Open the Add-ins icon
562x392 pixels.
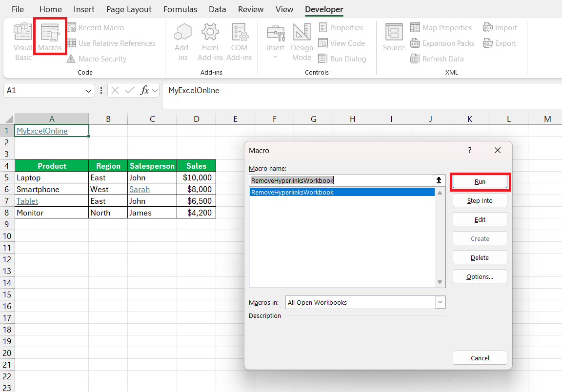point(183,41)
